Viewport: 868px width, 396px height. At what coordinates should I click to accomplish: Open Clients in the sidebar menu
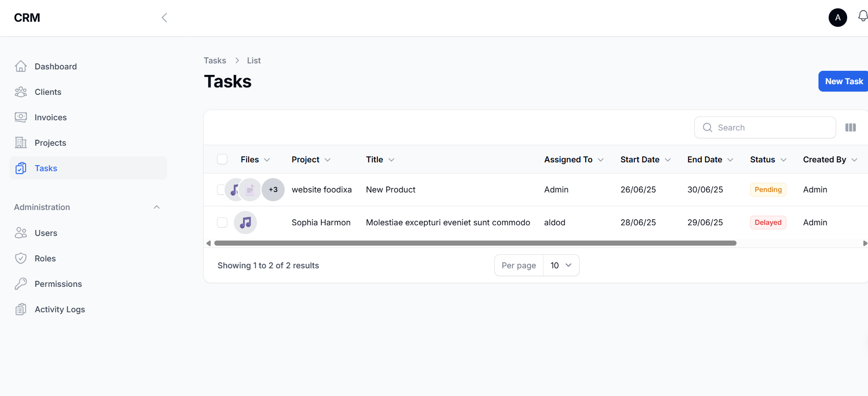click(48, 92)
